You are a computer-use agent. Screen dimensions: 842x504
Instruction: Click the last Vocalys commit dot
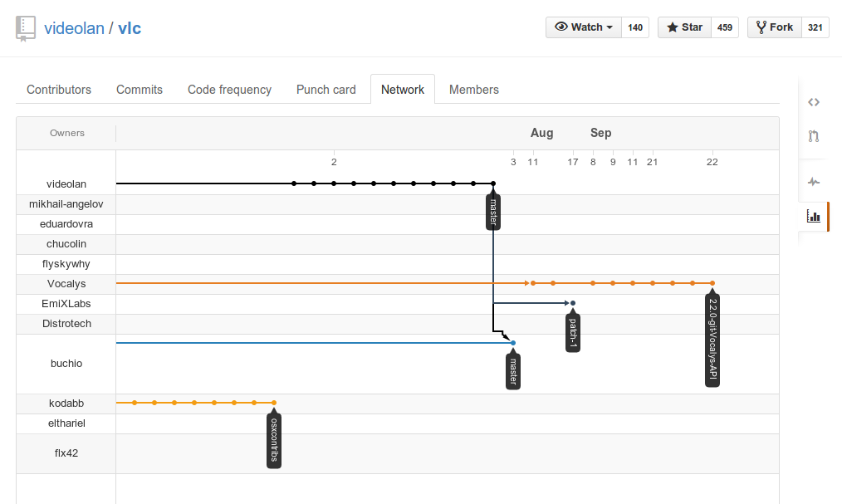712,283
